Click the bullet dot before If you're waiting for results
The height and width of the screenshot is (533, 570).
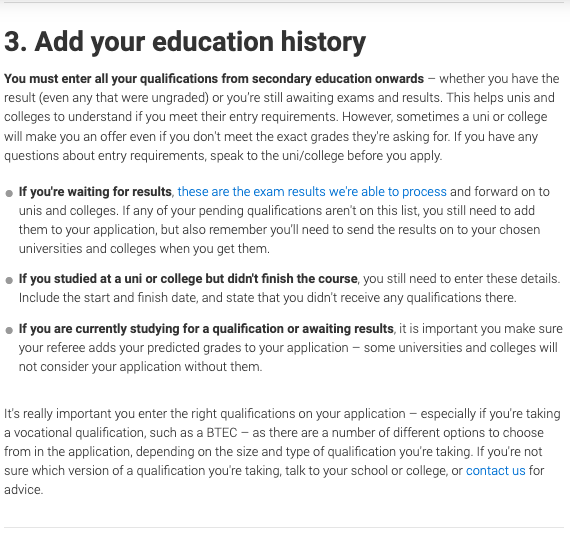pos(9,193)
